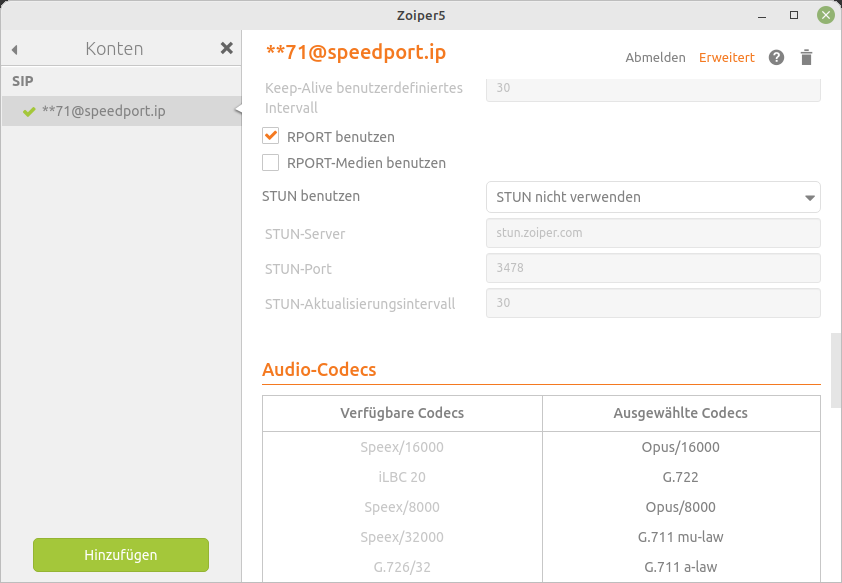Delete account using the trash icon

pyautogui.click(x=806, y=57)
